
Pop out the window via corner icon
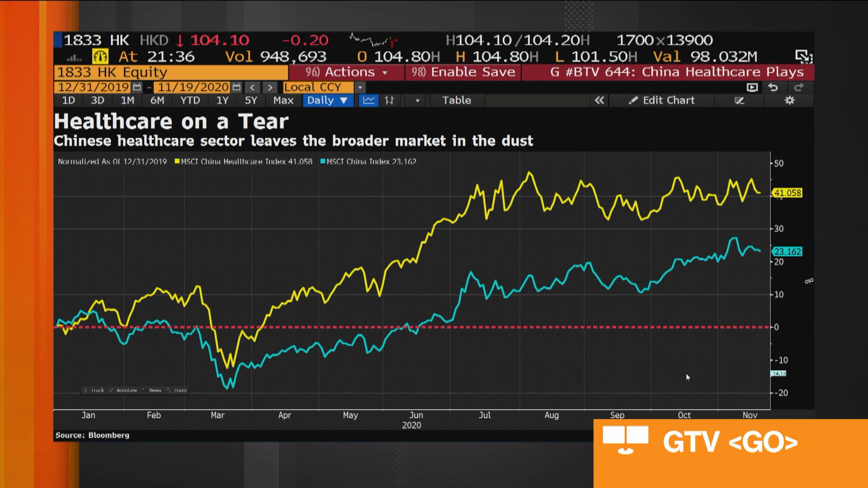click(804, 56)
